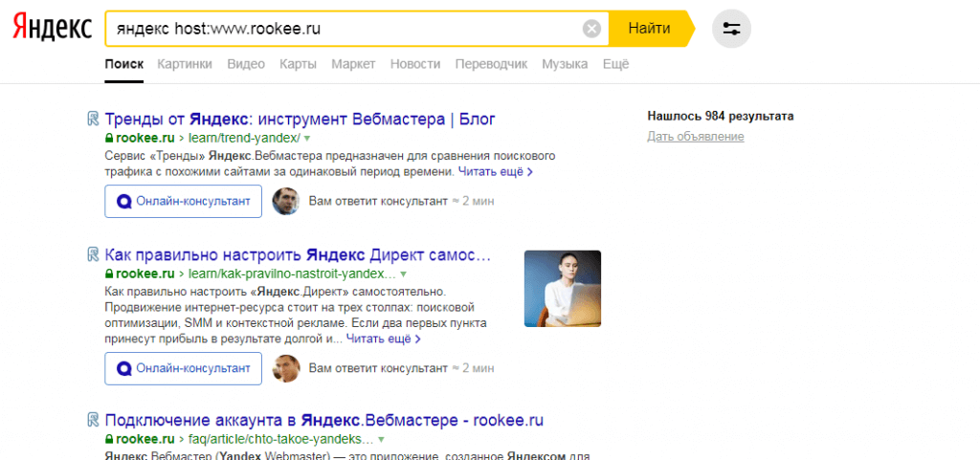Click favicon of Тренды от Яндекс result
The image size is (980, 460).
93,119
